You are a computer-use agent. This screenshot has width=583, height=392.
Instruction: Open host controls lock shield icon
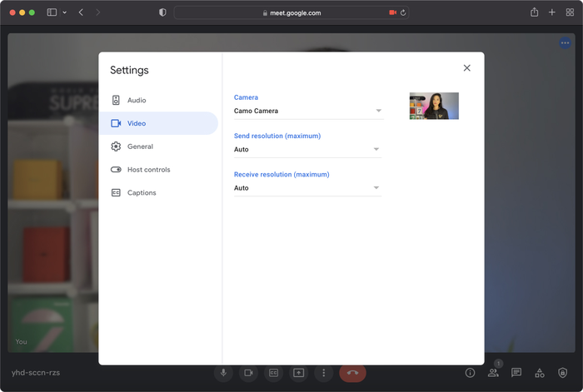tap(562, 373)
